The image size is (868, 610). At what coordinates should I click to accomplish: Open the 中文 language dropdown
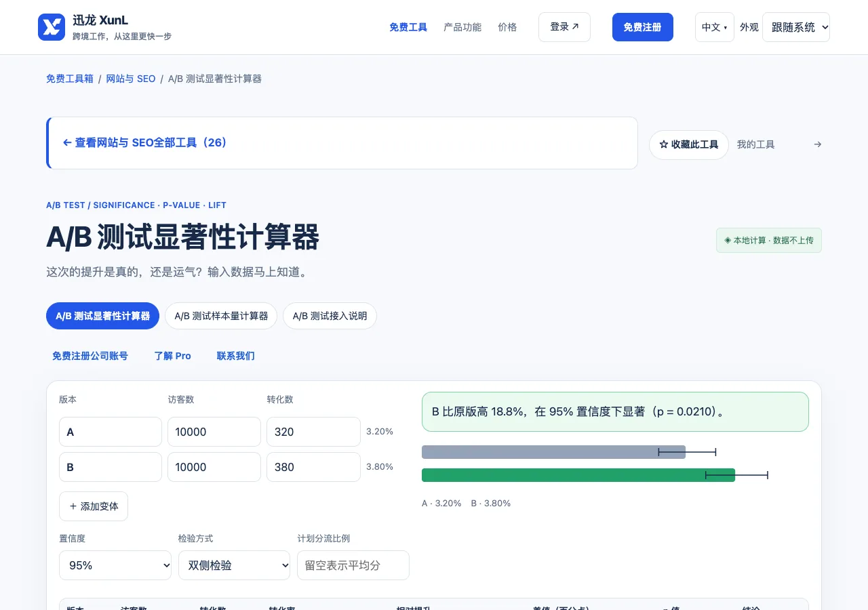coord(715,27)
